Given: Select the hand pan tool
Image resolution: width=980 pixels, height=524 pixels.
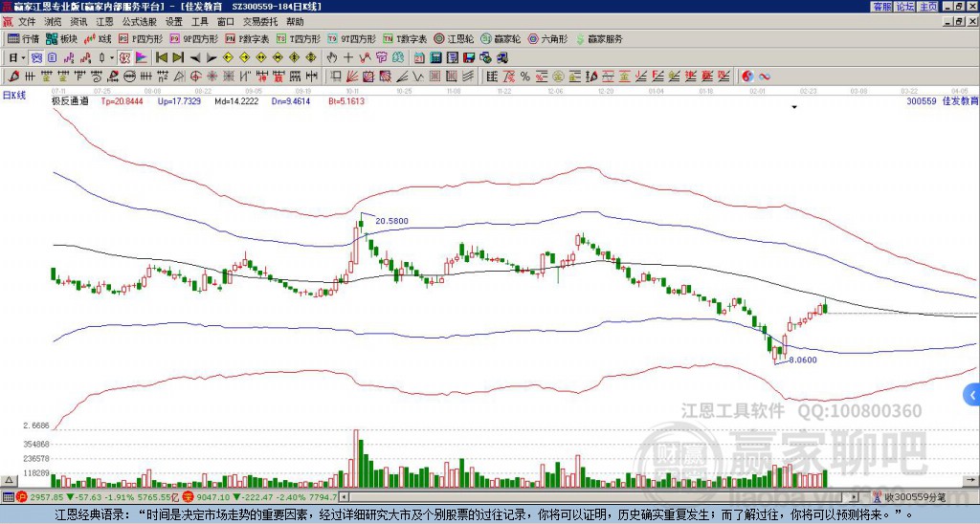Looking at the screenshot, I should coord(332,58).
